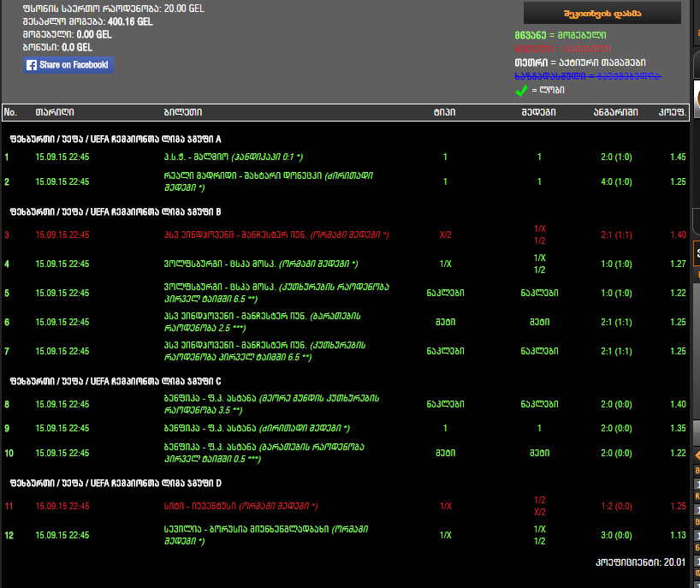Screen dimensions: 700x588
Task: Click the ანგარიში column header
Action: [614, 112]
